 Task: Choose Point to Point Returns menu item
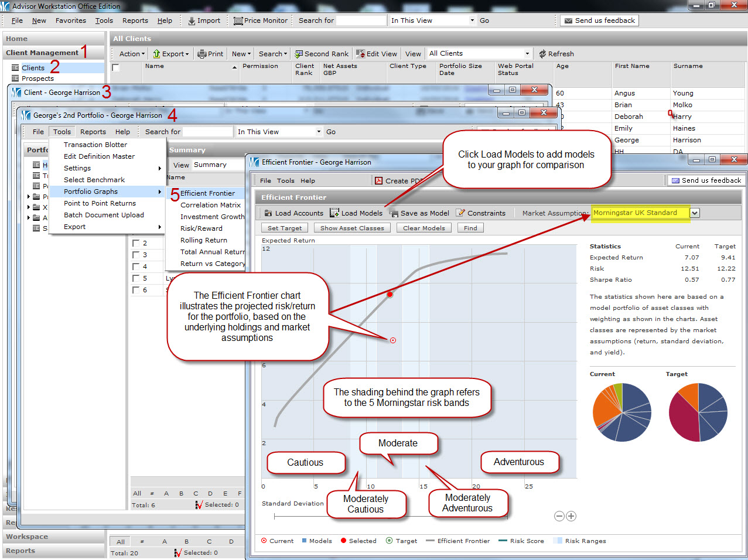pos(100,203)
